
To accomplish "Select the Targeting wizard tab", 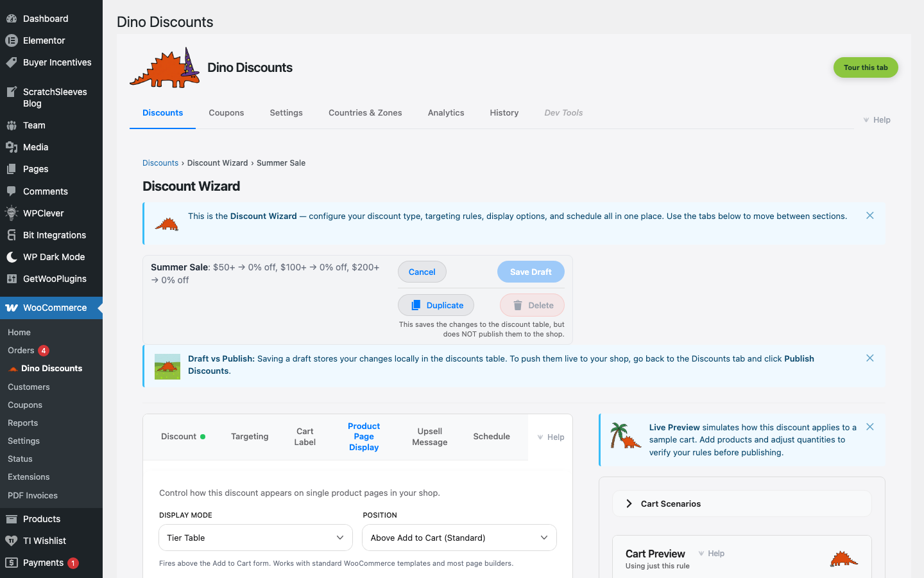I will (250, 437).
